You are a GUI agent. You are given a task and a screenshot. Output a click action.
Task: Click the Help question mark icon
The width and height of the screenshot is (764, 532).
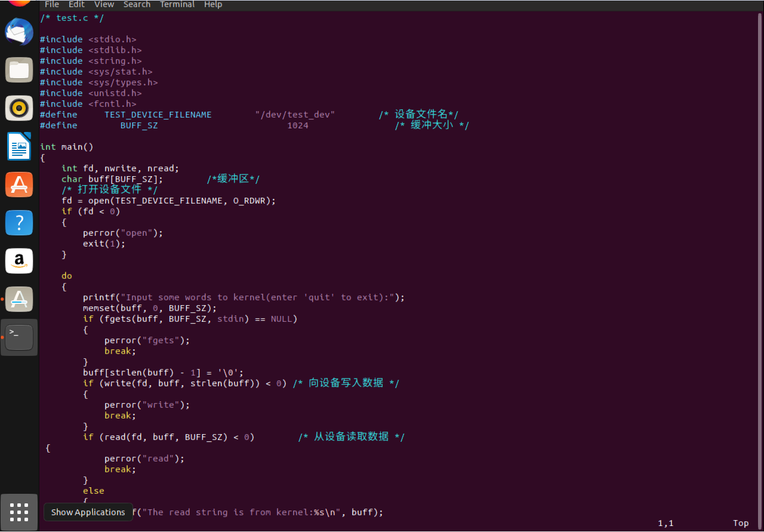tap(19, 223)
